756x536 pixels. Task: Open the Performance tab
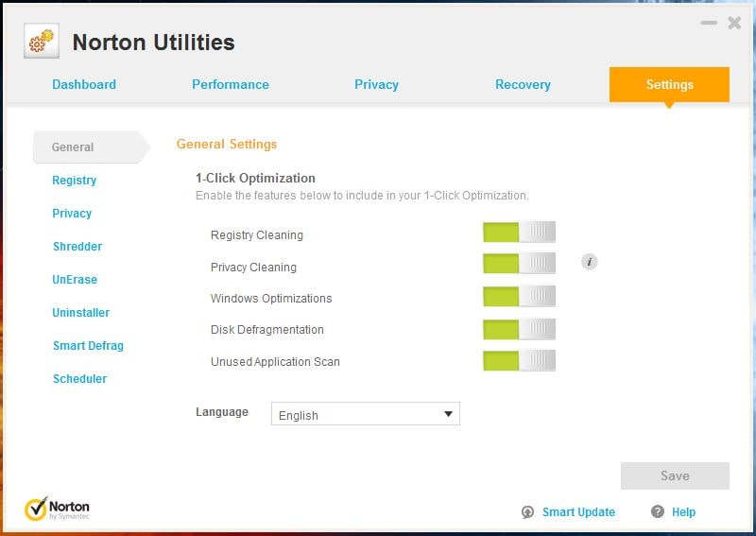(x=231, y=84)
